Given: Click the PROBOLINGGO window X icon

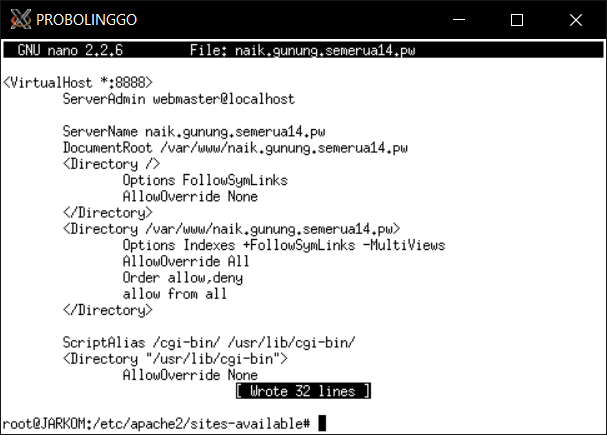Looking at the screenshot, I should point(21,19).
